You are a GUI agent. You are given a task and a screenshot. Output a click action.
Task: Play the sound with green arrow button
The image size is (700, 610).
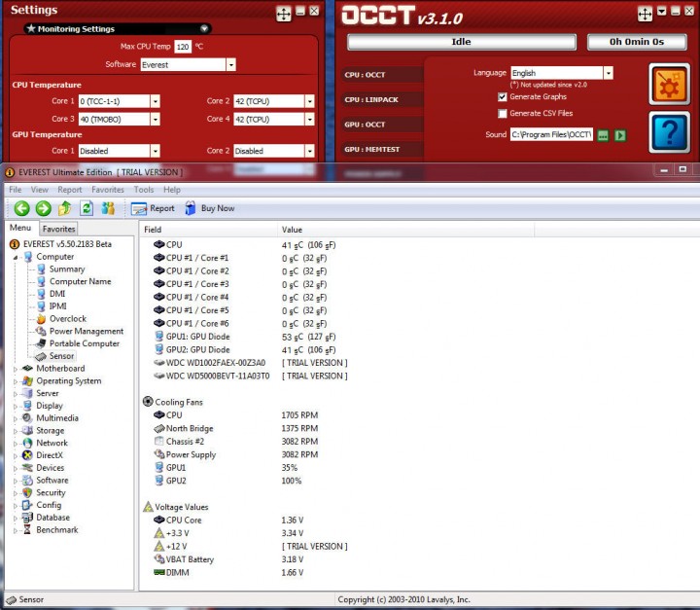[620, 135]
